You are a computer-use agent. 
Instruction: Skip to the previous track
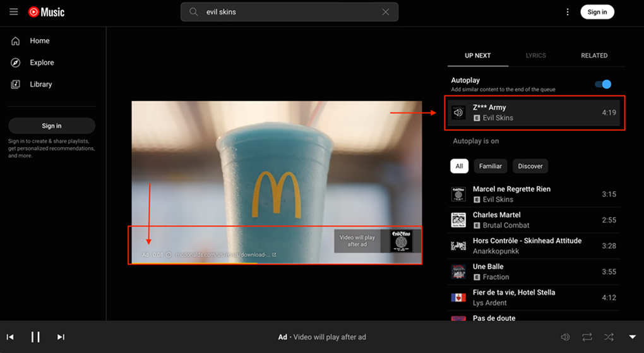(10, 337)
